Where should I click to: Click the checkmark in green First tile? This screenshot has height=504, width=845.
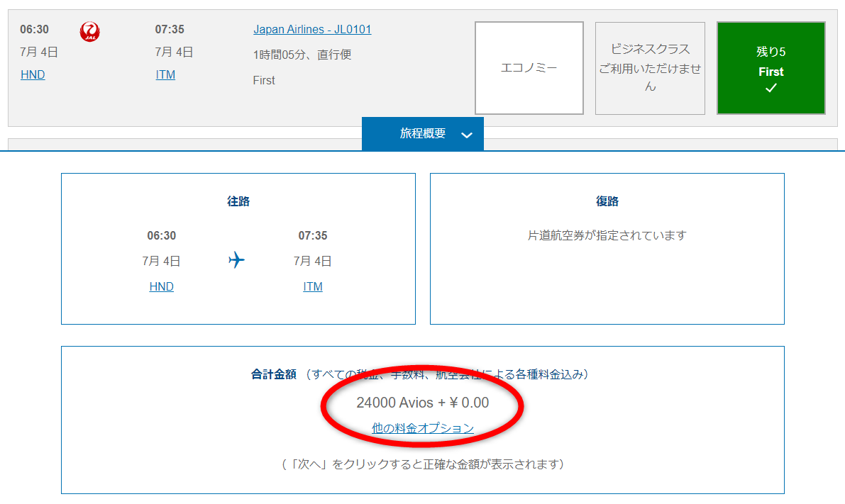[771, 88]
